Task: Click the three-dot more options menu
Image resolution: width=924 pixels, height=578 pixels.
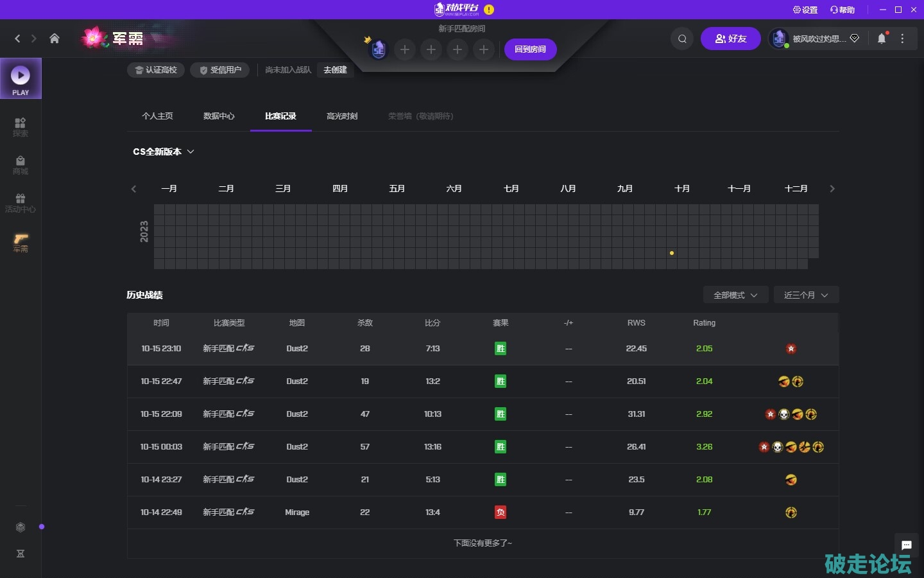Action: [902, 39]
